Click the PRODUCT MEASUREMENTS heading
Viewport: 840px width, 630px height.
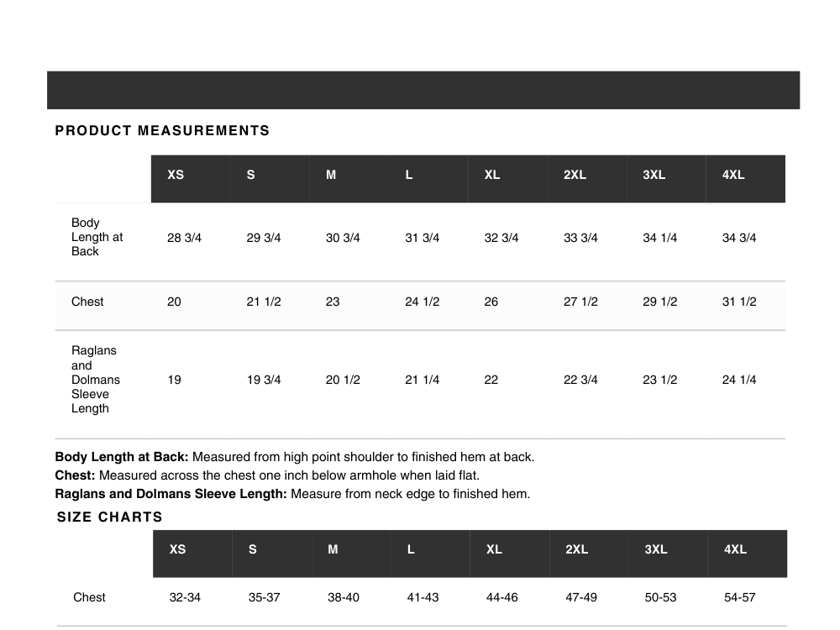click(x=162, y=131)
